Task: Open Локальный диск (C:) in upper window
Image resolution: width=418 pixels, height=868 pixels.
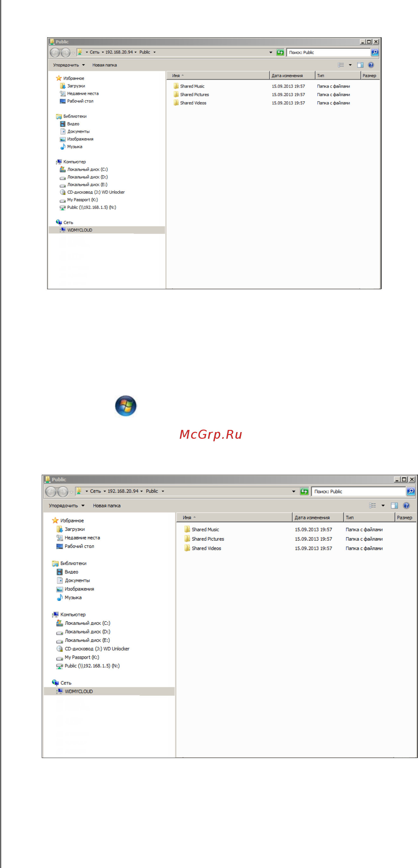Action: [x=84, y=169]
